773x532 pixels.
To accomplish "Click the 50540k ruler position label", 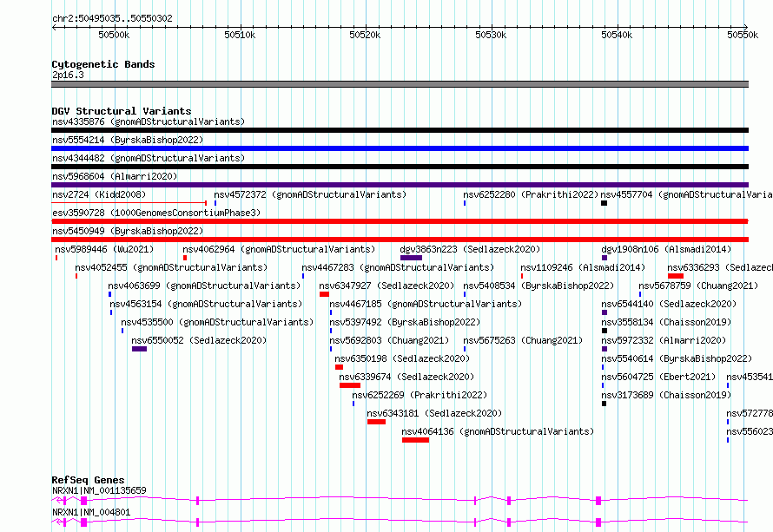I will coord(617,35).
